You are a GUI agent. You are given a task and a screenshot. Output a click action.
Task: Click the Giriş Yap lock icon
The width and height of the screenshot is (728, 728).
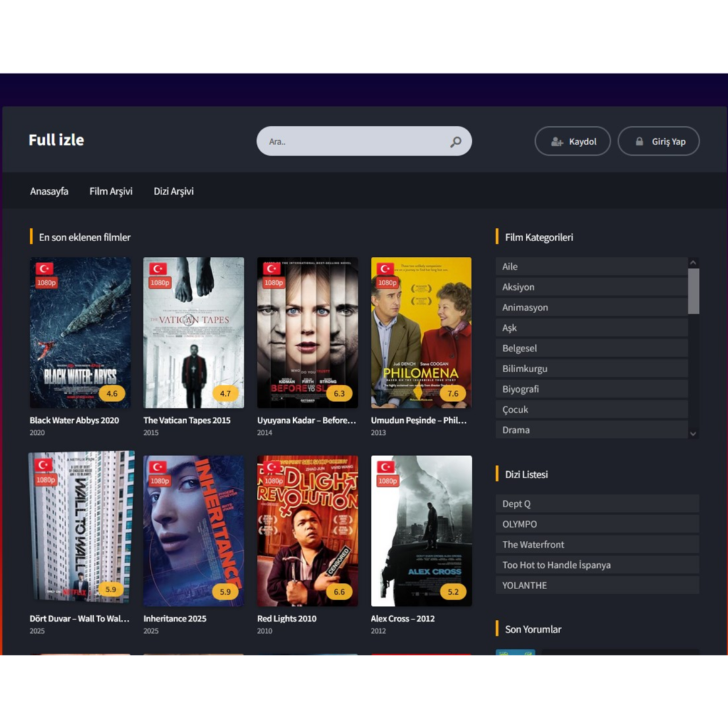pyautogui.click(x=639, y=141)
